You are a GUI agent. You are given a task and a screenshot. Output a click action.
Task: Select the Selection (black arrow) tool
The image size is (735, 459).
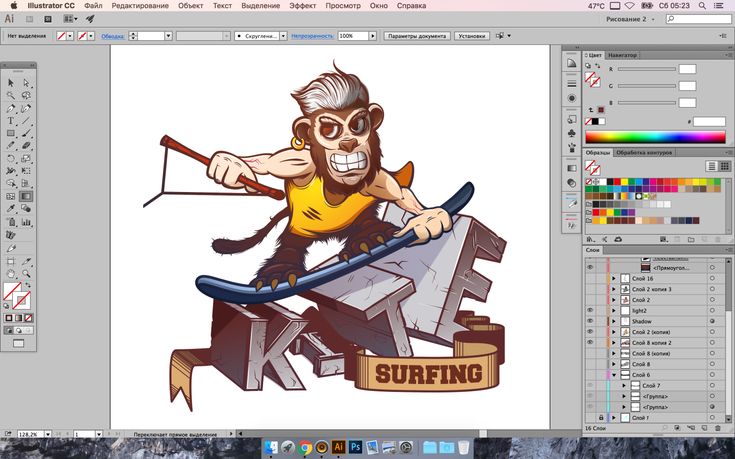tap(11, 83)
